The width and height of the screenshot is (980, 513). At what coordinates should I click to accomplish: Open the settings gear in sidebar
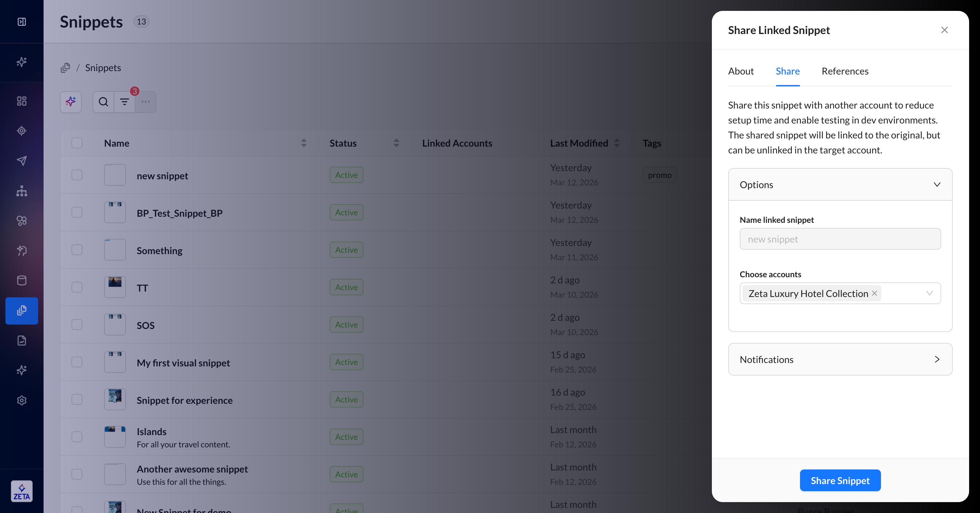(x=22, y=400)
